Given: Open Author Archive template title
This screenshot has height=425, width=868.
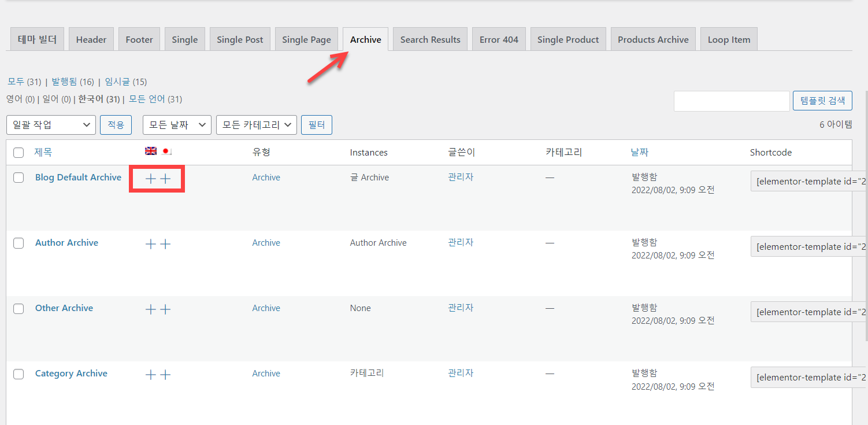Looking at the screenshot, I should pos(66,243).
